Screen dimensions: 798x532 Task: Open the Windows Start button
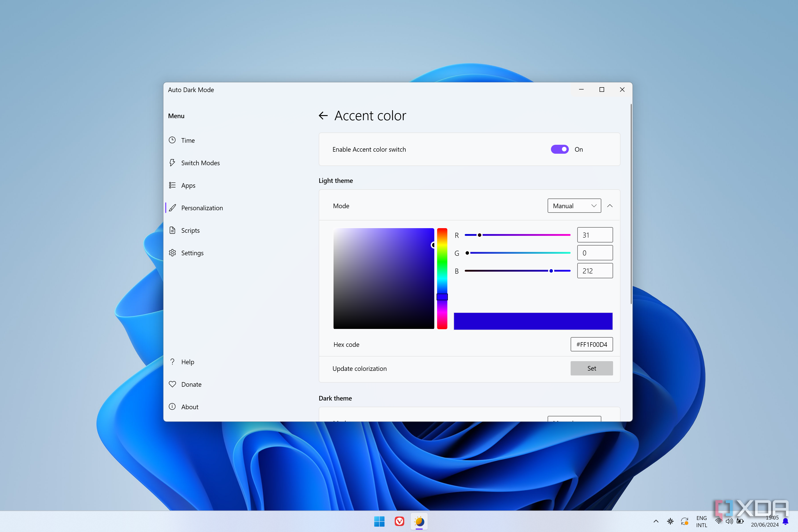pos(379,521)
